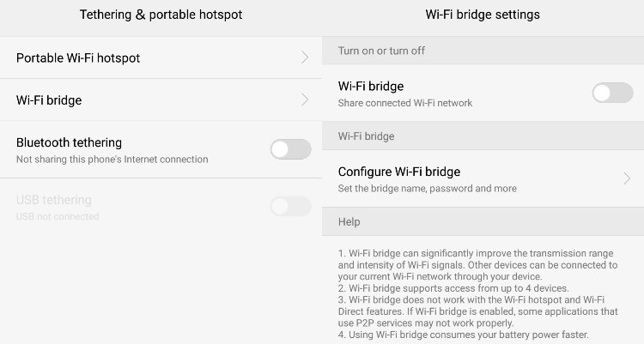Click the "Wi-Fi bridge settings" page title
Image resolution: width=644 pixels, height=344 pixels.
[x=483, y=15]
